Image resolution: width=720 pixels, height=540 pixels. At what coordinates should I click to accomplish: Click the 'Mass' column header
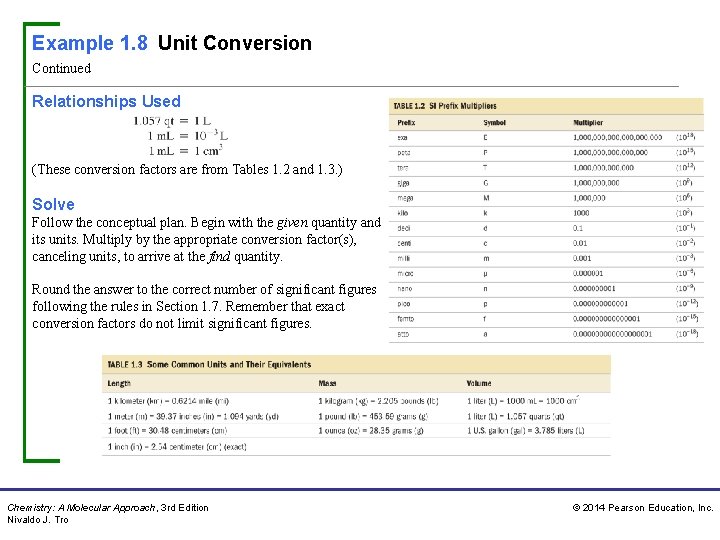pyautogui.click(x=327, y=383)
